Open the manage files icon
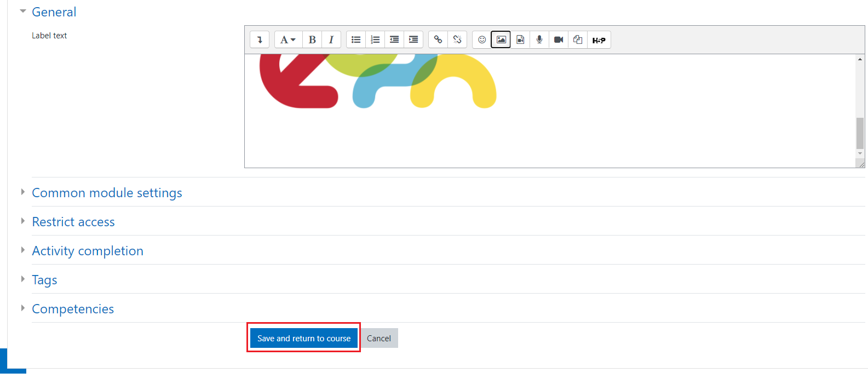Screen dimensions: 868x384 [x=578, y=39]
